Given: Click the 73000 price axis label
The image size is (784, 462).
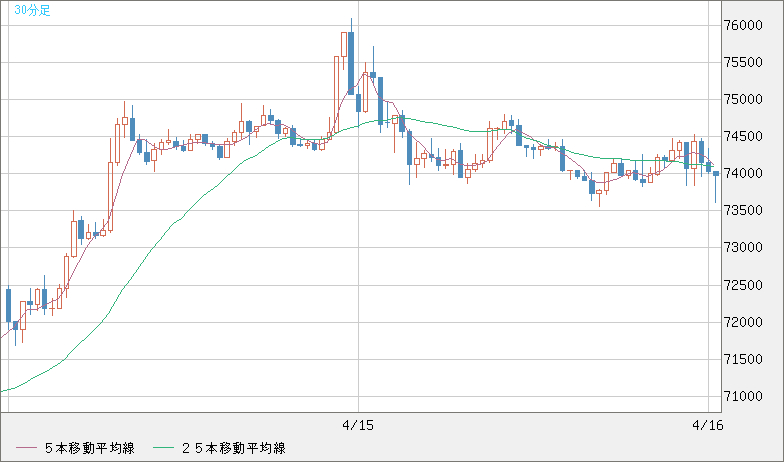Looking at the screenshot, I should pos(742,248).
